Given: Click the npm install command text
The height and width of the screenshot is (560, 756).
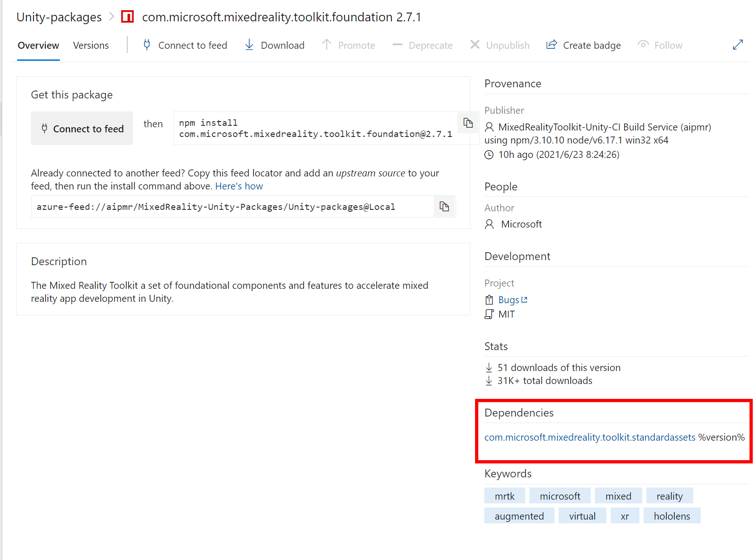Looking at the screenshot, I should (x=316, y=128).
